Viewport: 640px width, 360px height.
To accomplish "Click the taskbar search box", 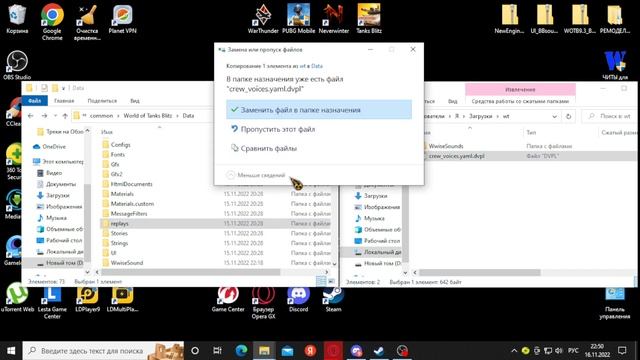I will coord(103,351).
